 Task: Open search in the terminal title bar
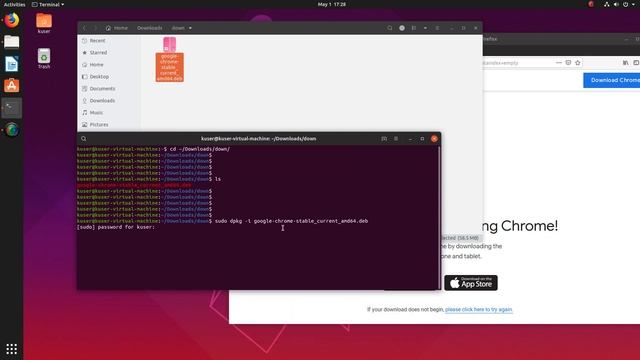pyautogui.click(x=84, y=139)
